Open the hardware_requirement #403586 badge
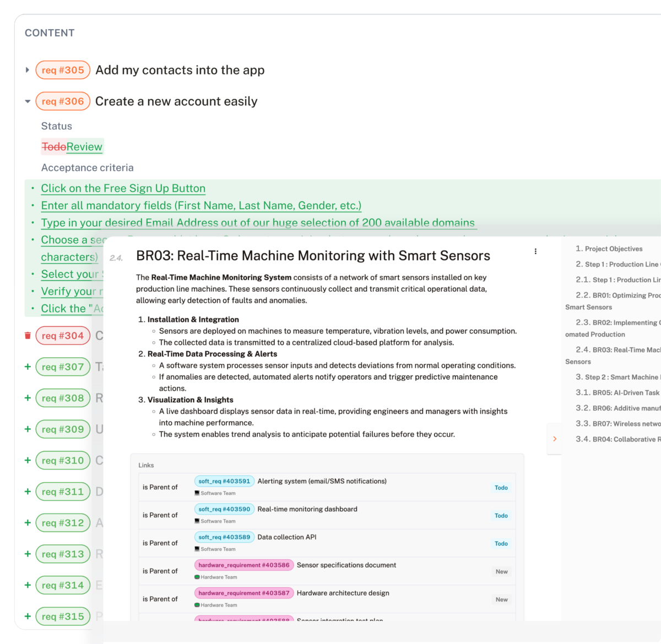This screenshot has height=644, width=661. click(x=243, y=565)
